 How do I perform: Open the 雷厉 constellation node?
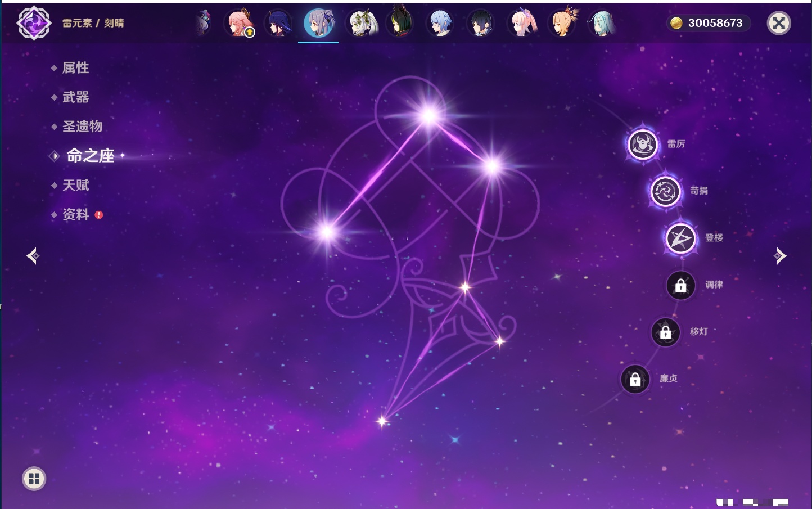click(x=643, y=145)
